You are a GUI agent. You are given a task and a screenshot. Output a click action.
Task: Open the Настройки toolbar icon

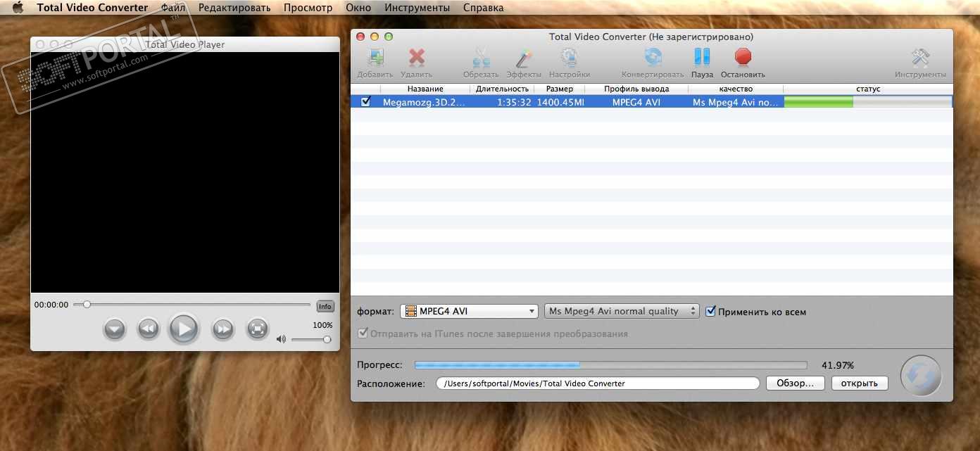coord(569,58)
